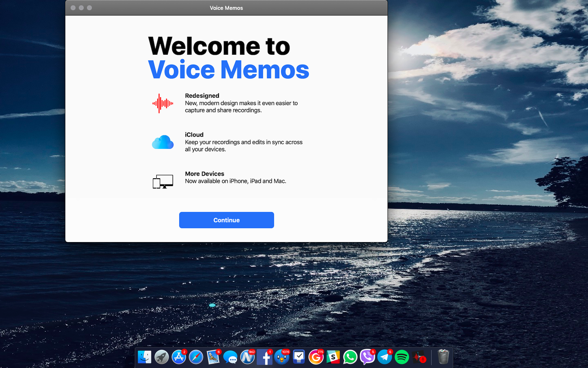The image size is (588, 368).
Task: Launch Slack from the dock
Action: [333, 357]
